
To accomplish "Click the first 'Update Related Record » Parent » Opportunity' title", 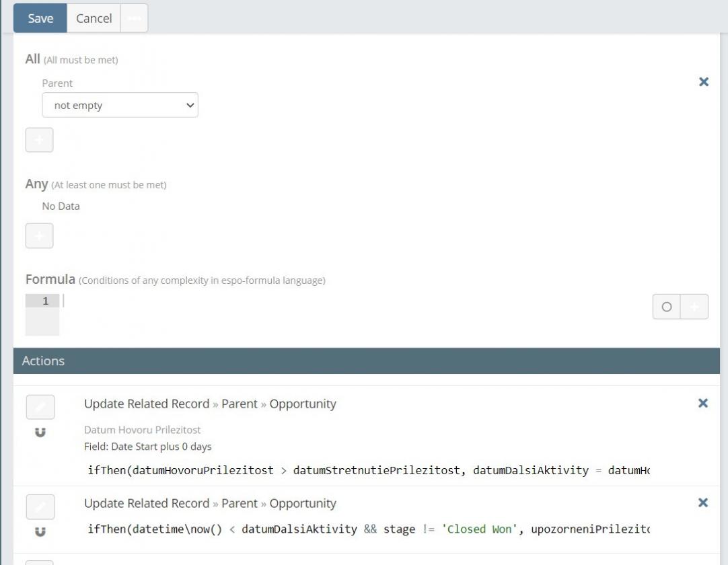I will point(210,404).
